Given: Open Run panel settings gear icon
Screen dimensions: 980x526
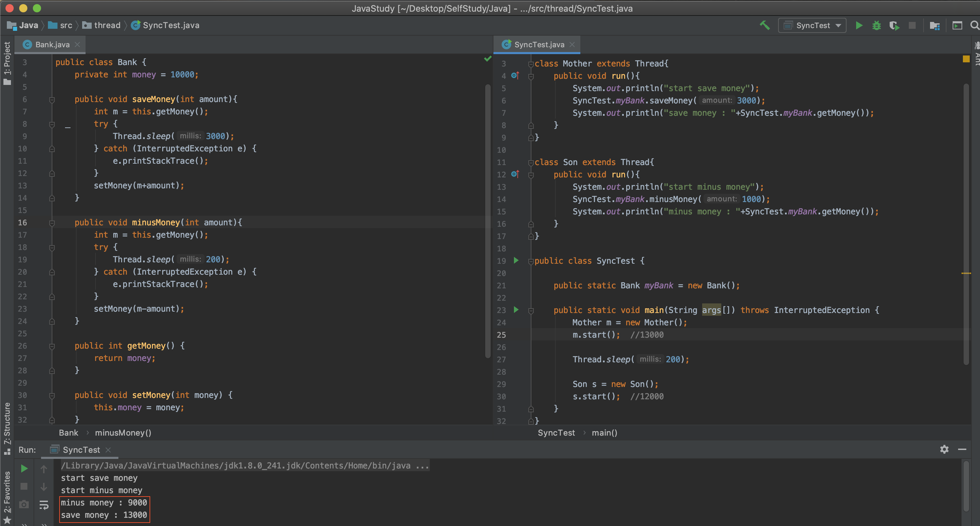Looking at the screenshot, I should pyautogui.click(x=944, y=449).
